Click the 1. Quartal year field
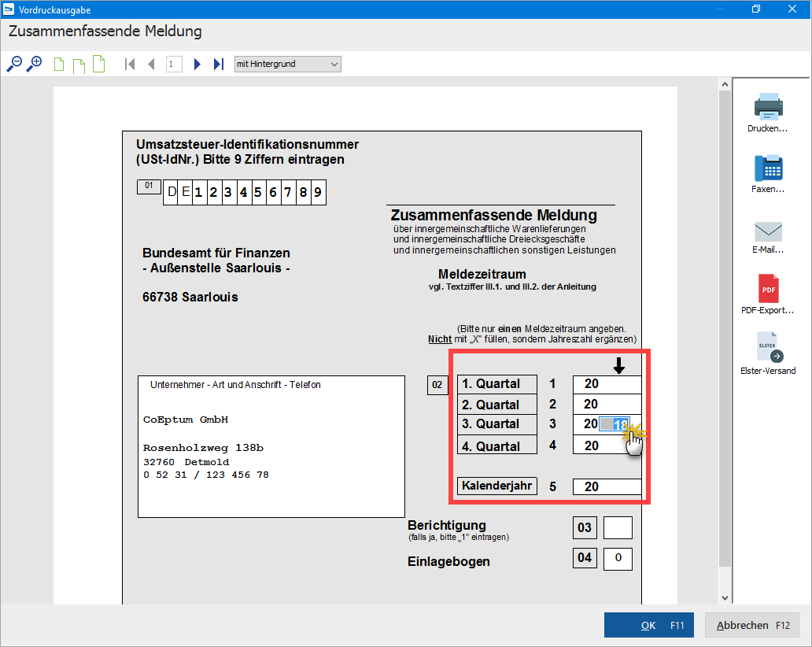The width and height of the screenshot is (812, 647). pos(607,384)
